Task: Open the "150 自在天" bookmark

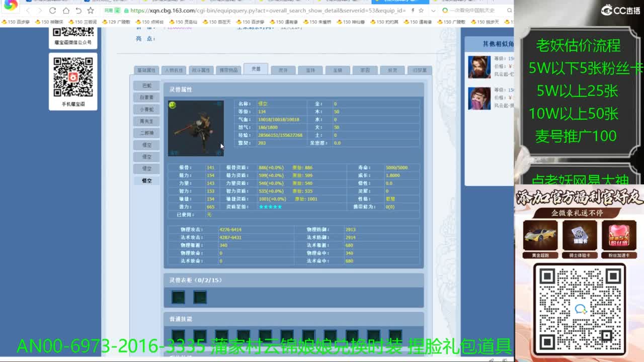Action: 216,22
